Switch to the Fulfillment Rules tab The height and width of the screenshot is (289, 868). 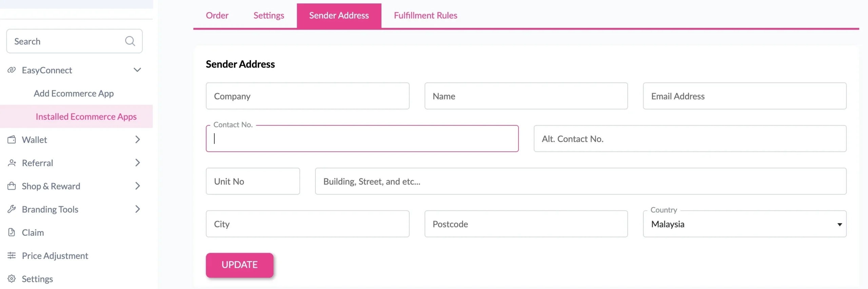425,15
